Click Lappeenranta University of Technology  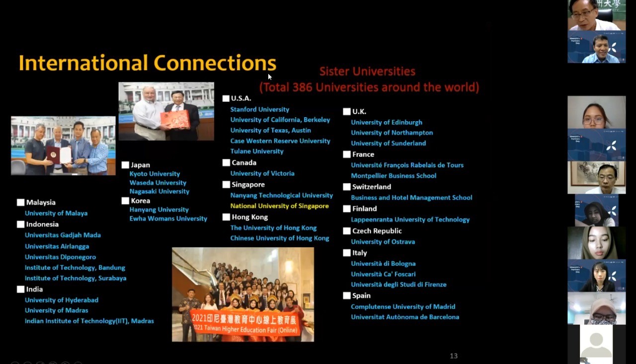410,219
